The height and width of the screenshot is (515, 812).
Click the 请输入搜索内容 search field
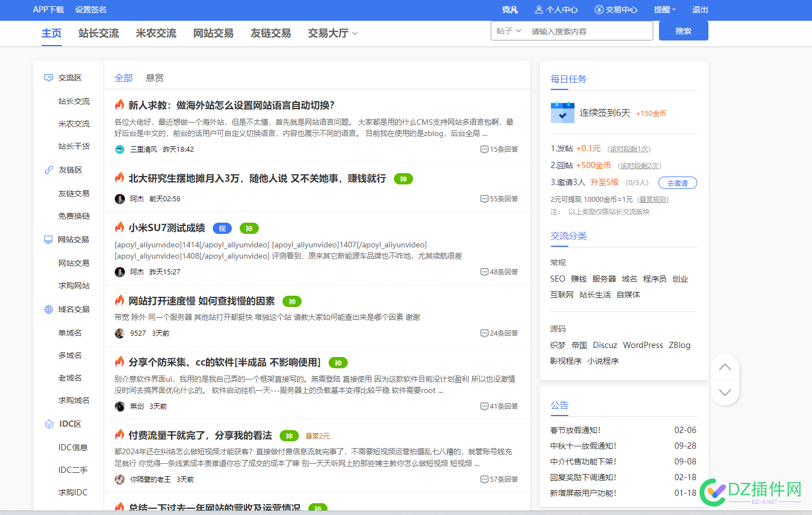589,31
